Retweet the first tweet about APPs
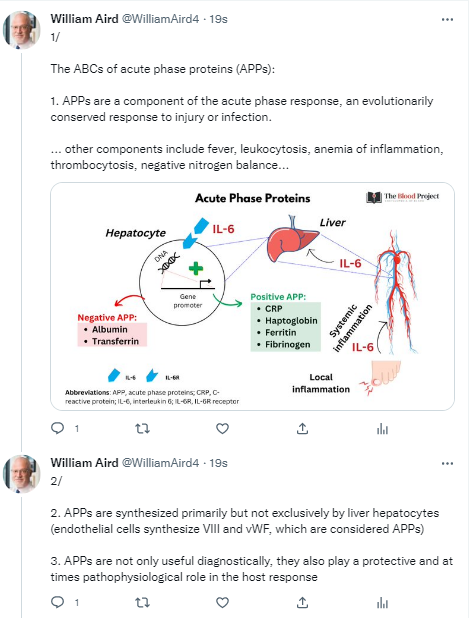This screenshot has height=618, width=470. [142, 428]
